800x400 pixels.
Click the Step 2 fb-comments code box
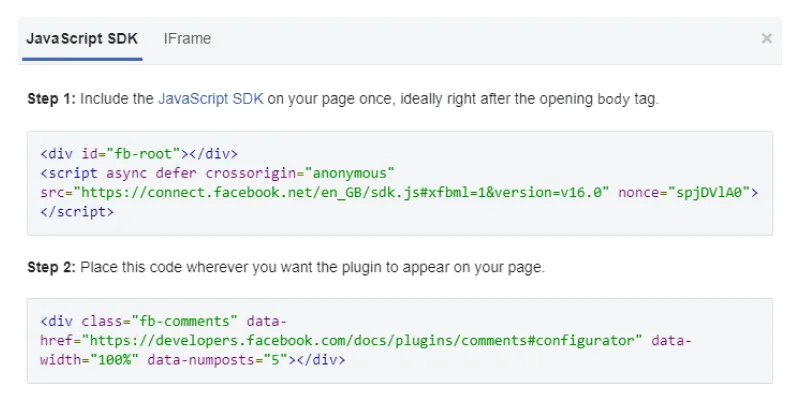(x=400, y=340)
